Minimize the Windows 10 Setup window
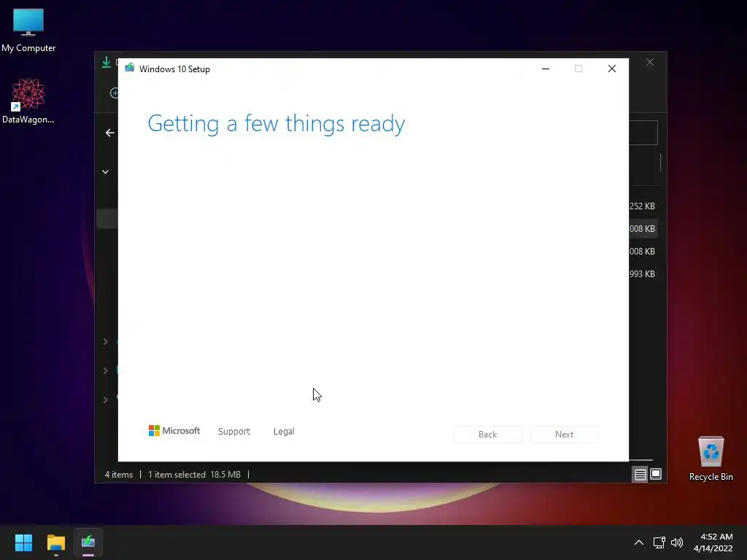 546,69
